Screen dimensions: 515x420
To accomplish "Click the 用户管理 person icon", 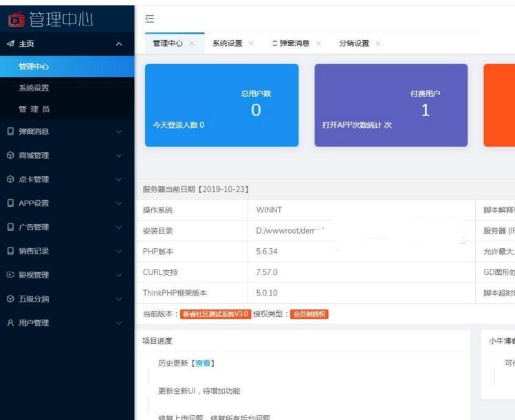I will point(10,322).
